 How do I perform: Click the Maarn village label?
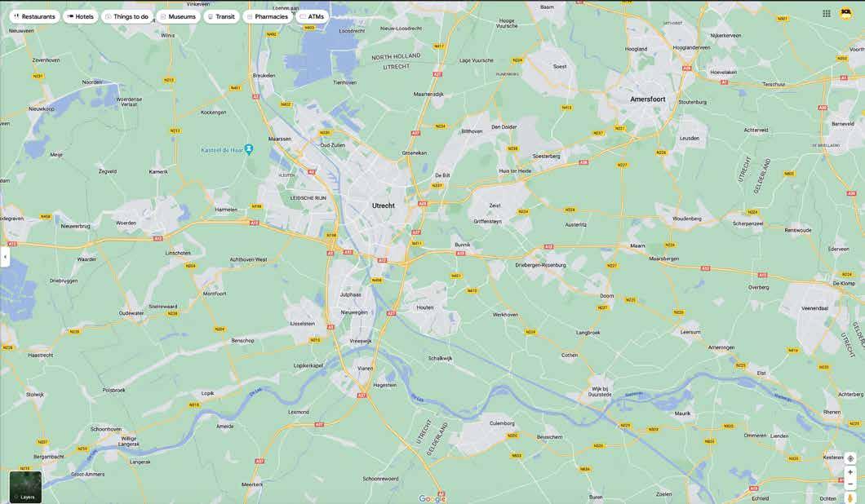tap(637, 246)
